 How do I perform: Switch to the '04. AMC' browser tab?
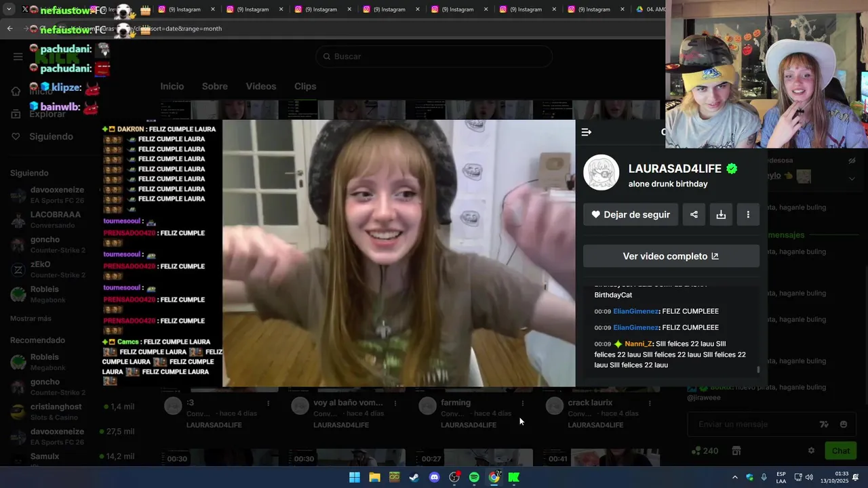pyautogui.click(x=650, y=9)
